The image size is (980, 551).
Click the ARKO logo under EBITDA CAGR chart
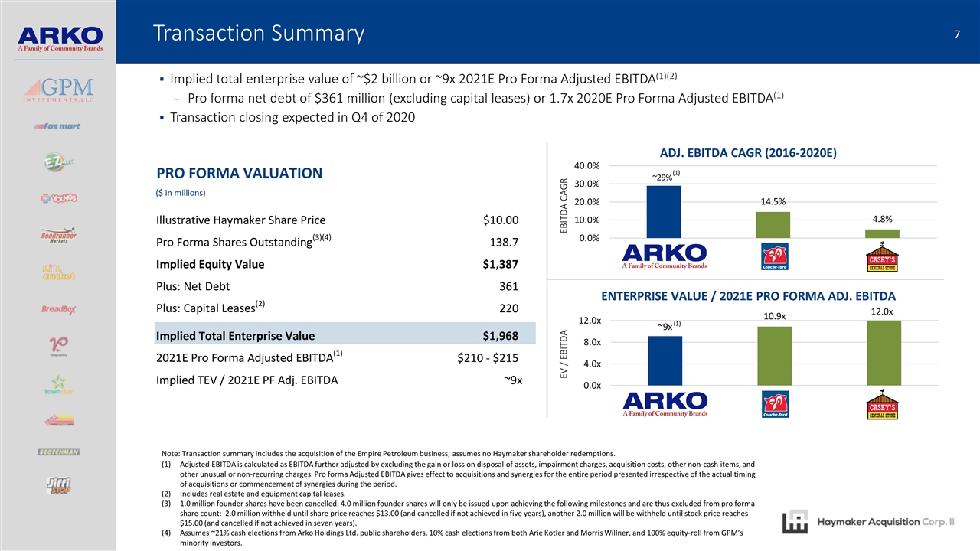pyautogui.click(x=665, y=256)
